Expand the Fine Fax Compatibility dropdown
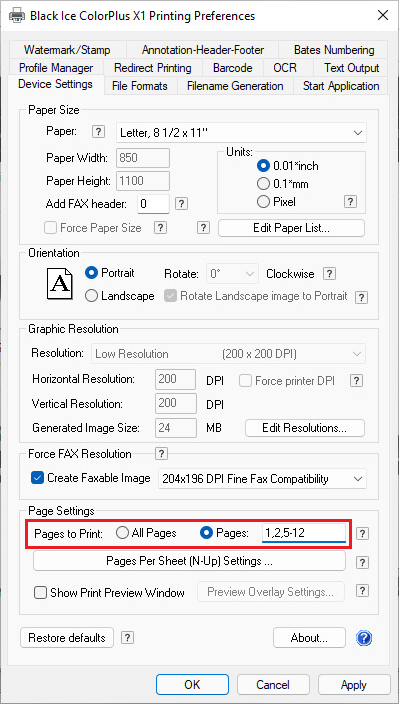The image size is (399, 704). [263, 479]
